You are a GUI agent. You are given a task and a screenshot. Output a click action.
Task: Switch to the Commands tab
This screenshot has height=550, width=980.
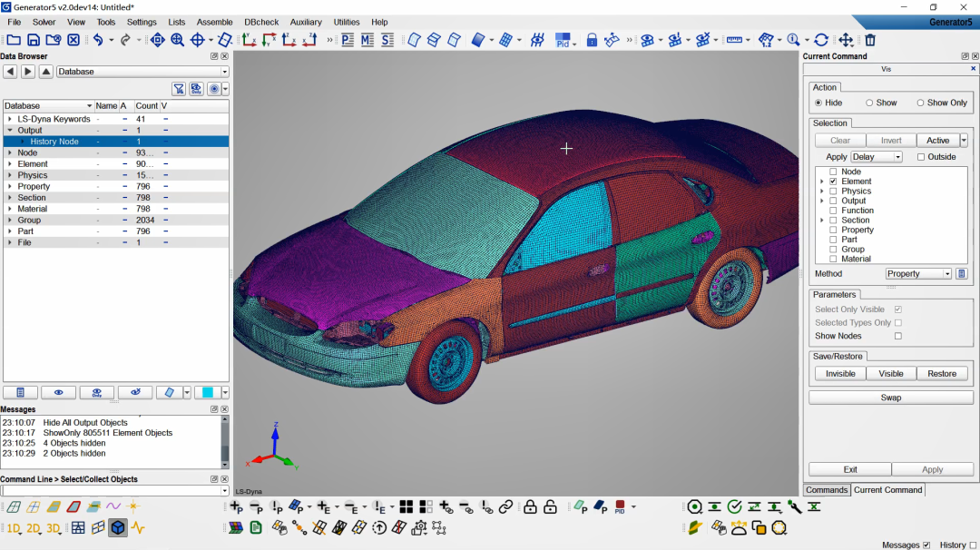827,490
